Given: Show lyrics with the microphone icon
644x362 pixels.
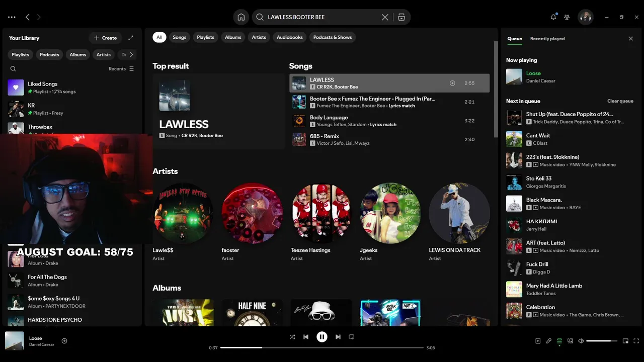Looking at the screenshot, I should pos(549,341).
